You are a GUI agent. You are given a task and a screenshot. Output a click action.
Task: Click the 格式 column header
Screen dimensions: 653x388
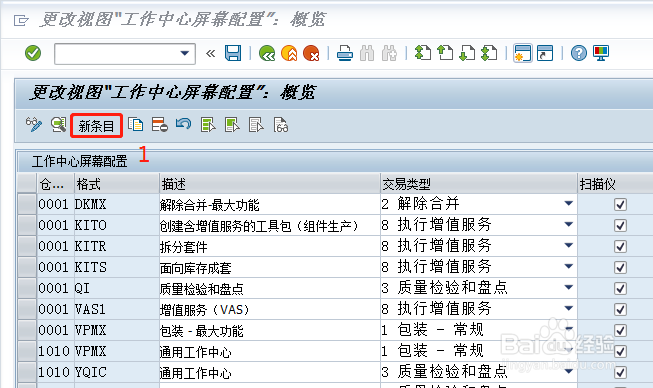(x=117, y=184)
